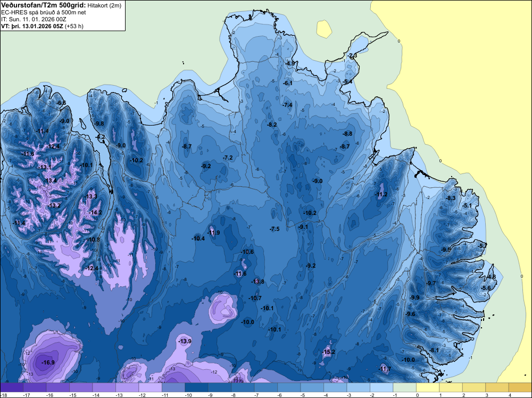Screen dimensions: 532x398
Task: Select the VT: þri. 13.01.2026 05Z valid time
Action: click(32, 26)
